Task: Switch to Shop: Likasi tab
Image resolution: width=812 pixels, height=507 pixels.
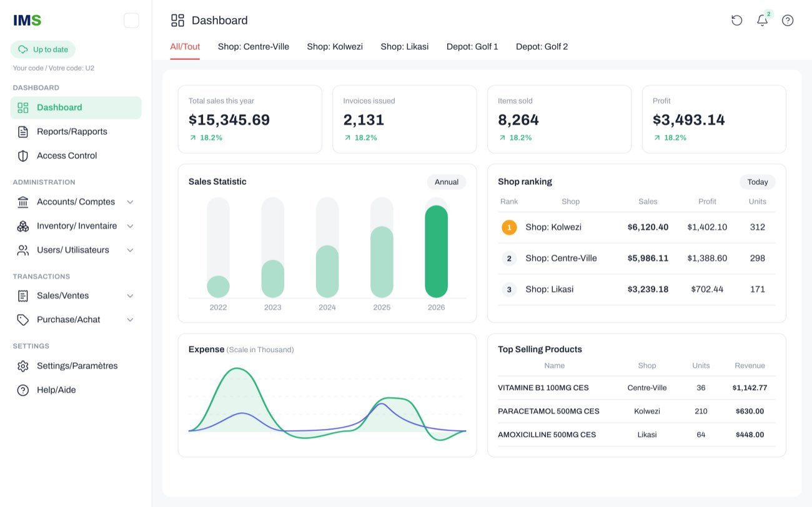Action: click(x=405, y=47)
